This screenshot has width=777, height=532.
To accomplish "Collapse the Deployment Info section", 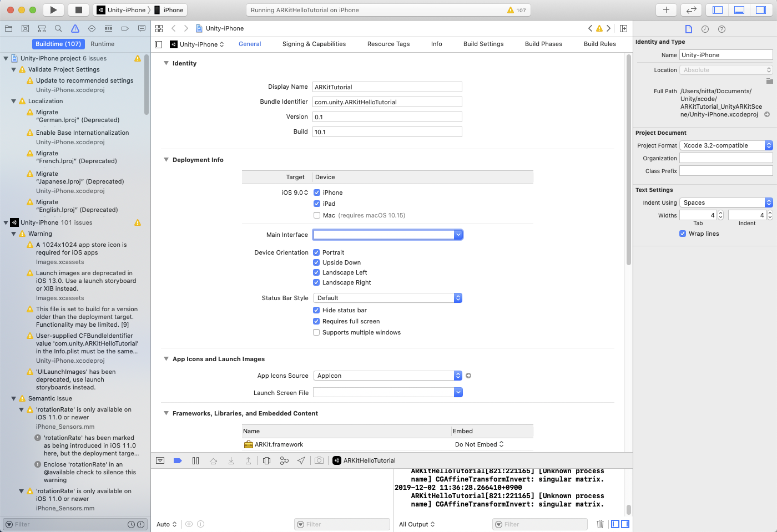I will [x=166, y=160].
